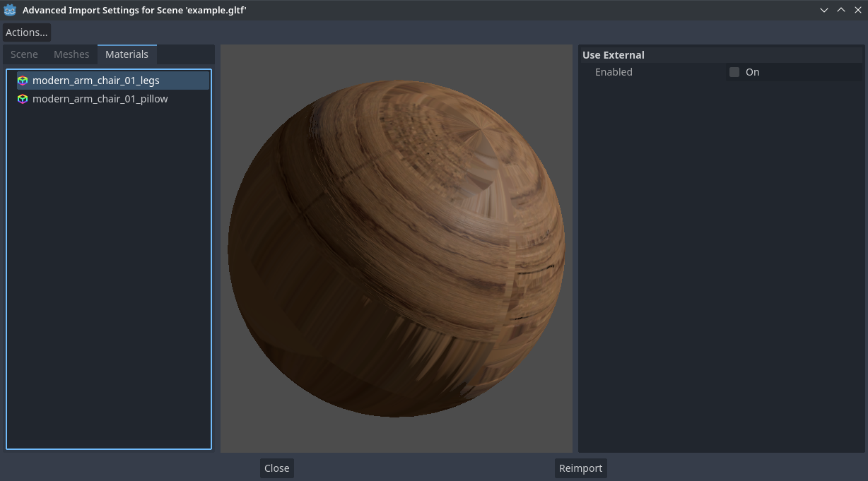
Task: Click the Godot icon in the title bar
Action: tap(8, 10)
